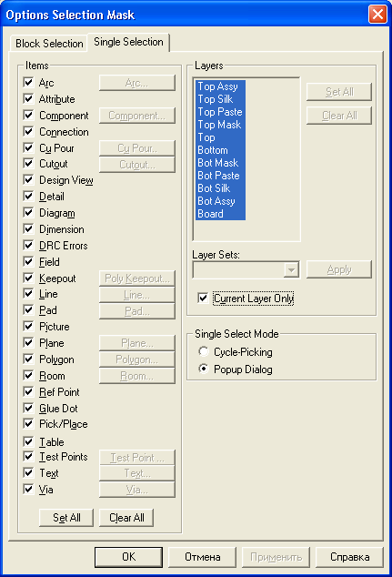This screenshot has height=577, width=392.
Task: Select the Board layer entry
Action: pos(220,214)
